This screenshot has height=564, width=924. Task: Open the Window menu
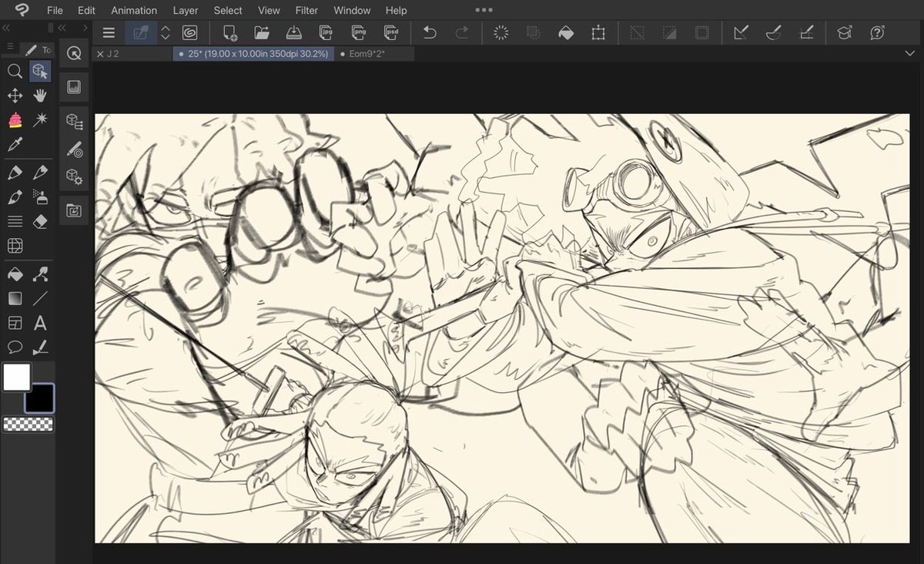(352, 10)
